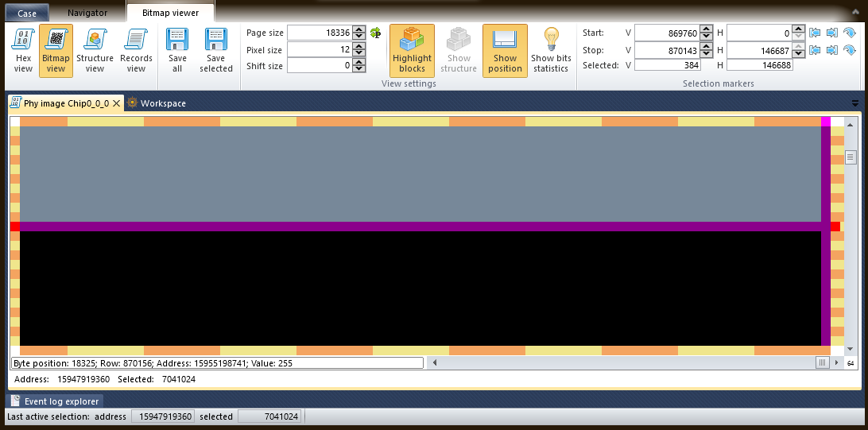Screen dimensions: 868x430
Task: Decrement the Stop V value
Action: pyautogui.click(x=707, y=54)
